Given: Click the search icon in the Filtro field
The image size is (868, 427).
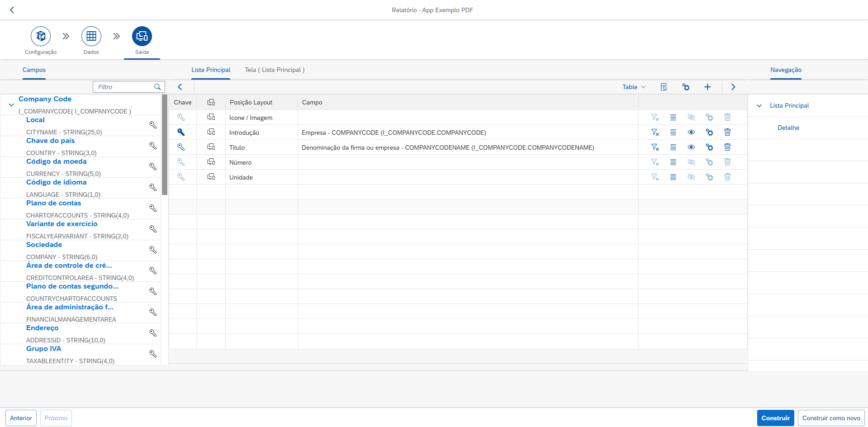Looking at the screenshot, I should (x=157, y=87).
